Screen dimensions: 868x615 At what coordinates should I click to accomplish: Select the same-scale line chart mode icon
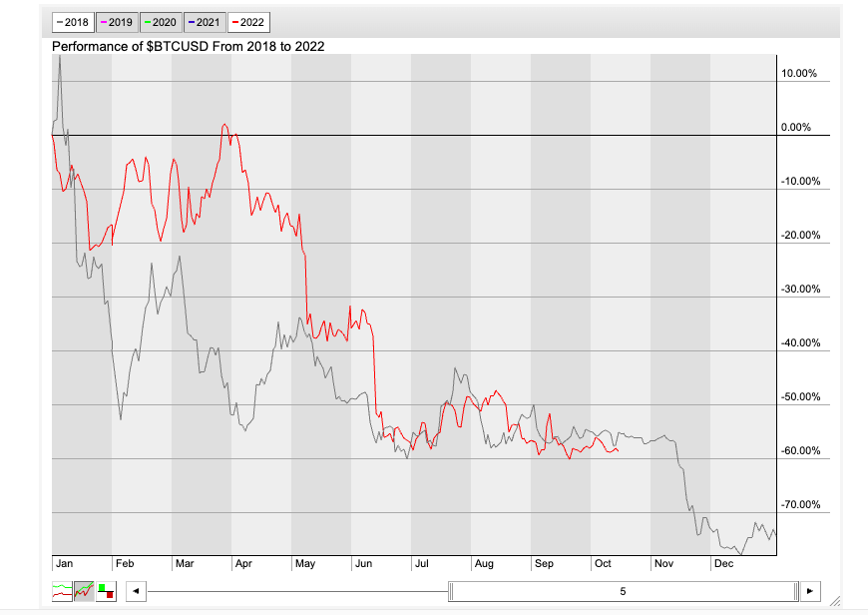click(x=84, y=591)
